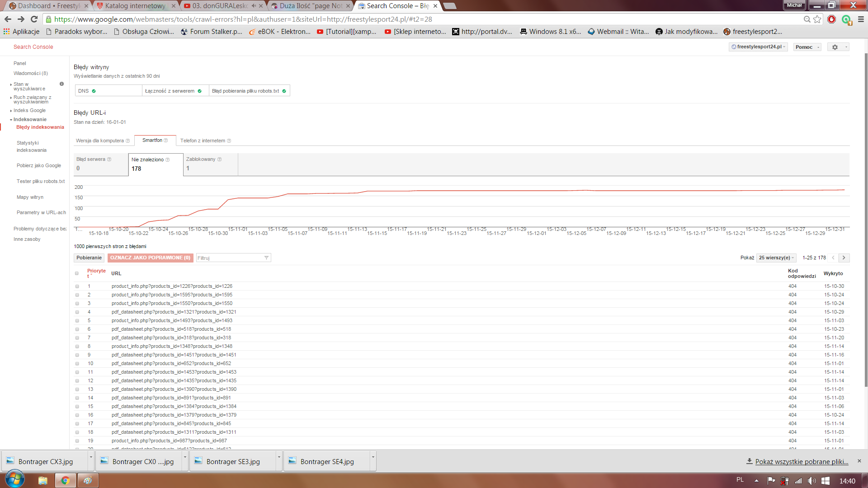Open Chrome hamburger menu icon
Image resolution: width=868 pixels, height=488 pixels.
pyautogui.click(x=861, y=19)
